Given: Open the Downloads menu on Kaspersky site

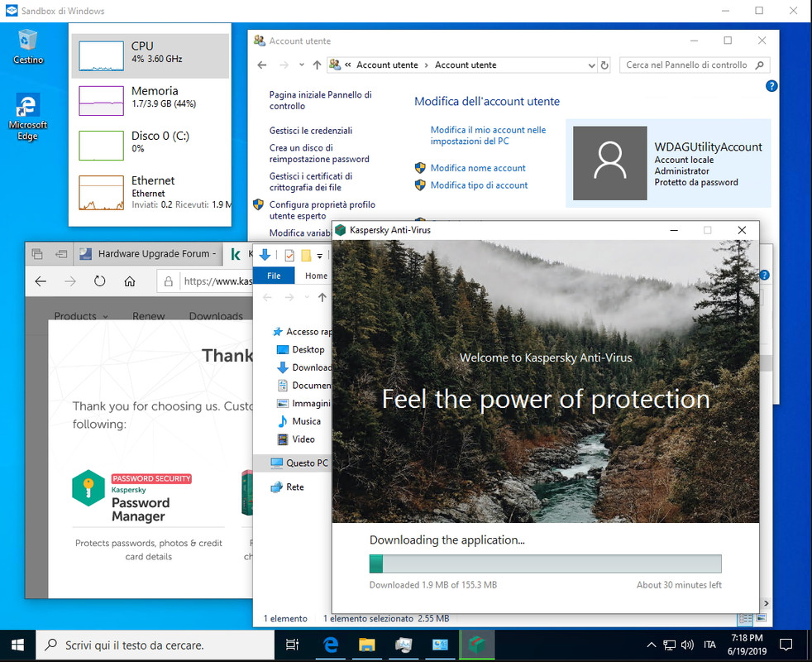Looking at the screenshot, I should pyautogui.click(x=216, y=316).
